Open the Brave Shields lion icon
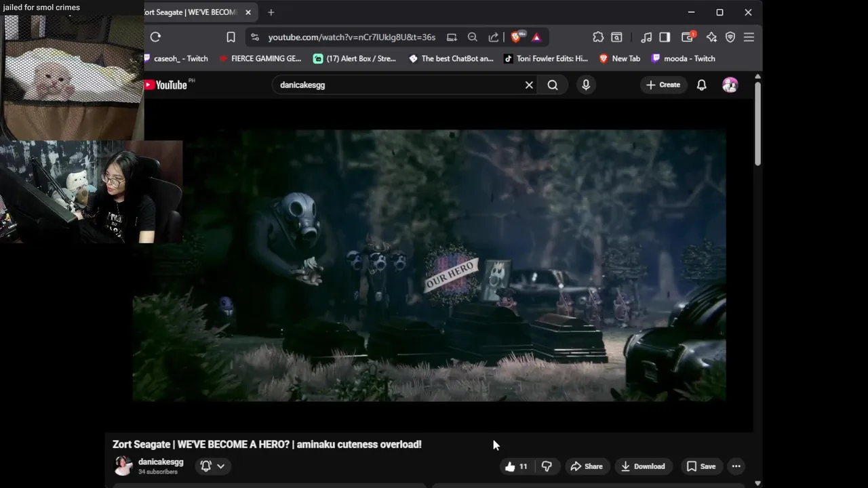Viewport: 868px width, 488px height. tap(517, 37)
